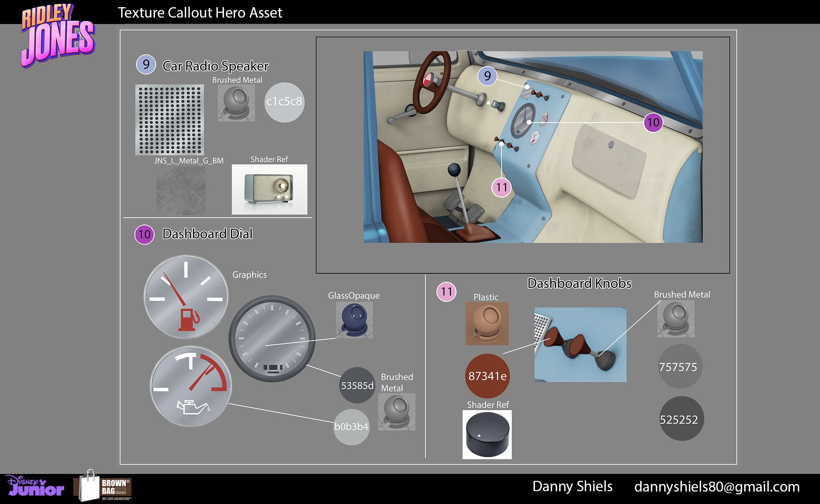
Task: Click callout marker 10 on car render
Action: (653, 122)
